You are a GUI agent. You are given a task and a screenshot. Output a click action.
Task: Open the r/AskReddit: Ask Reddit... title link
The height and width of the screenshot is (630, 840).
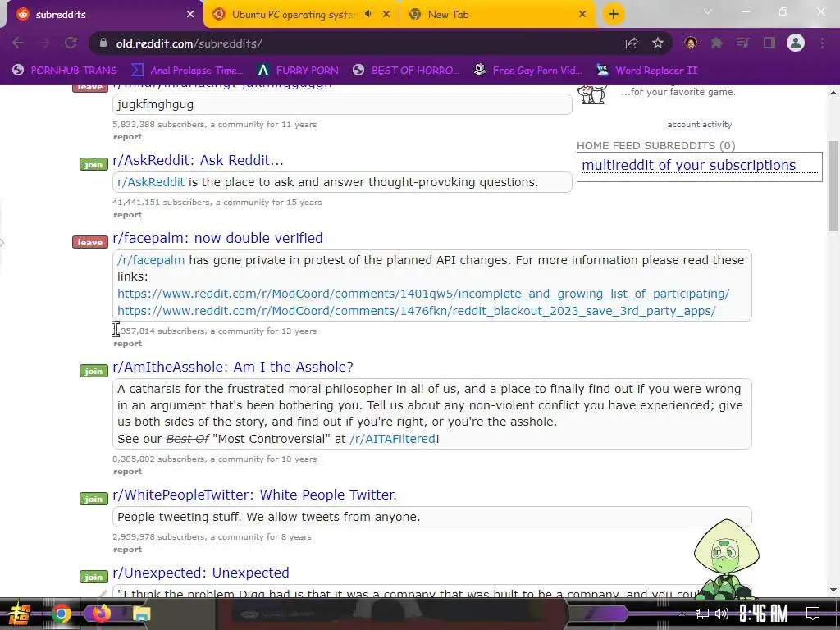198,160
